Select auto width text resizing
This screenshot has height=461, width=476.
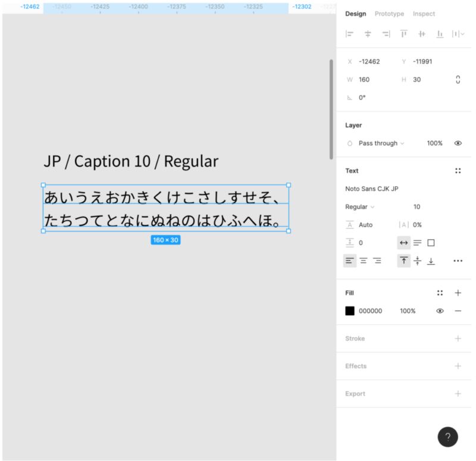click(x=403, y=243)
